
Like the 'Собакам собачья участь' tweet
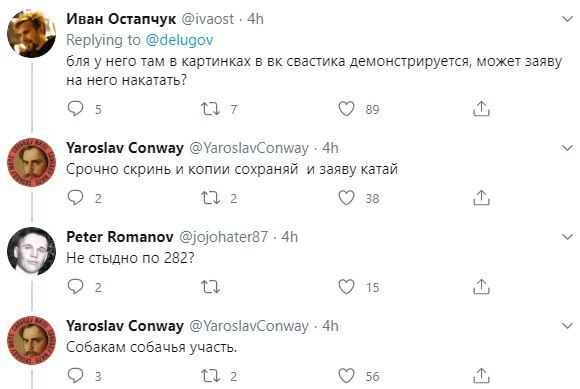[x=346, y=376]
